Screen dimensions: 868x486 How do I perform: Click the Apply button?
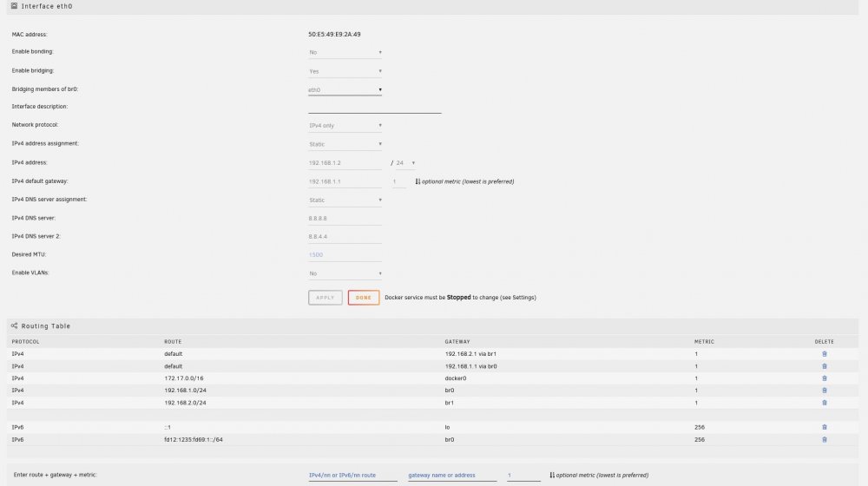325,298
